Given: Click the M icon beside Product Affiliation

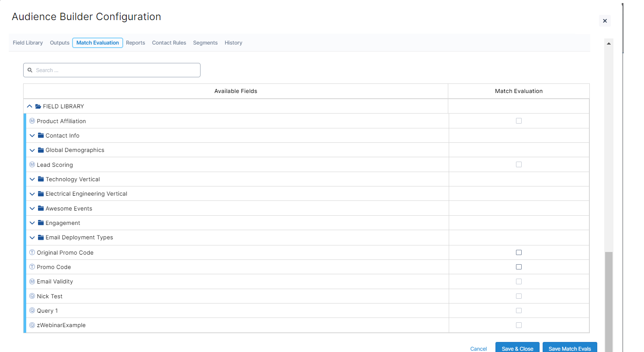Looking at the screenshot, I should pos(32,121).
